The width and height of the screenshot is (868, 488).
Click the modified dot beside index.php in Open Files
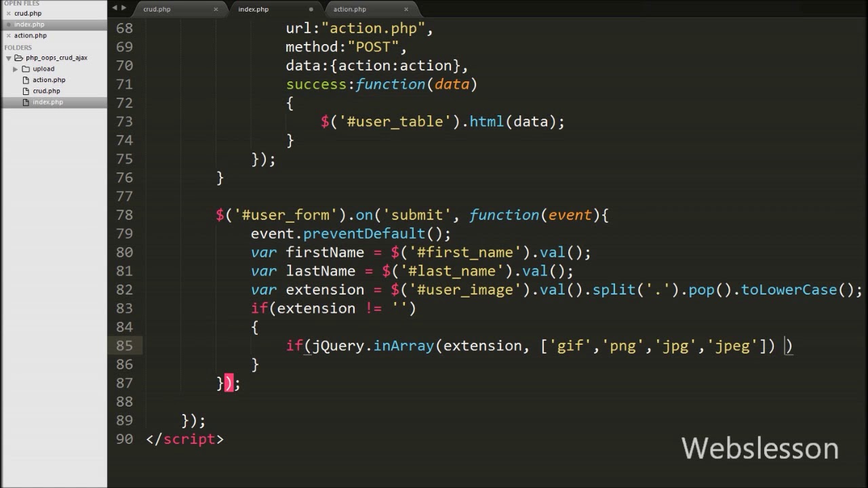[8, 24]
